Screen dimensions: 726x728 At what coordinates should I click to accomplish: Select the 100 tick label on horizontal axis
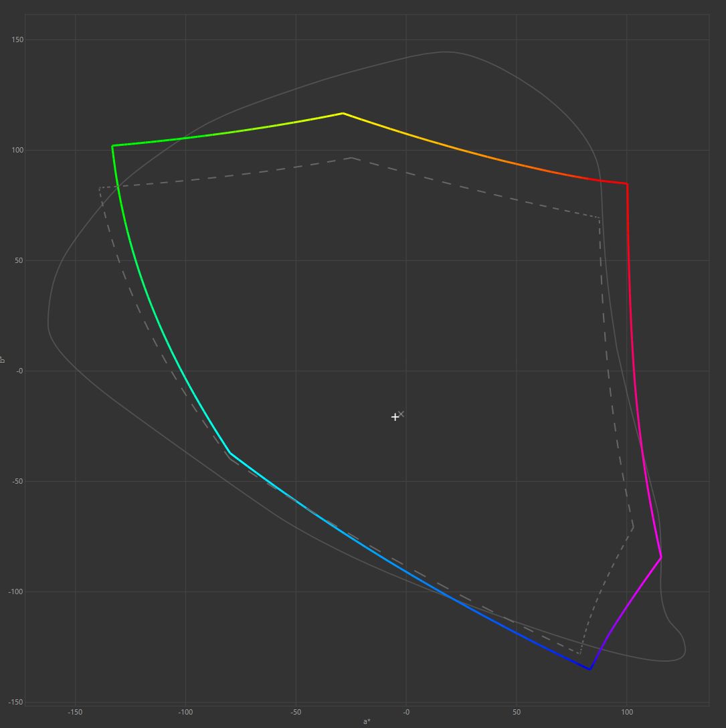pos(627,712)
